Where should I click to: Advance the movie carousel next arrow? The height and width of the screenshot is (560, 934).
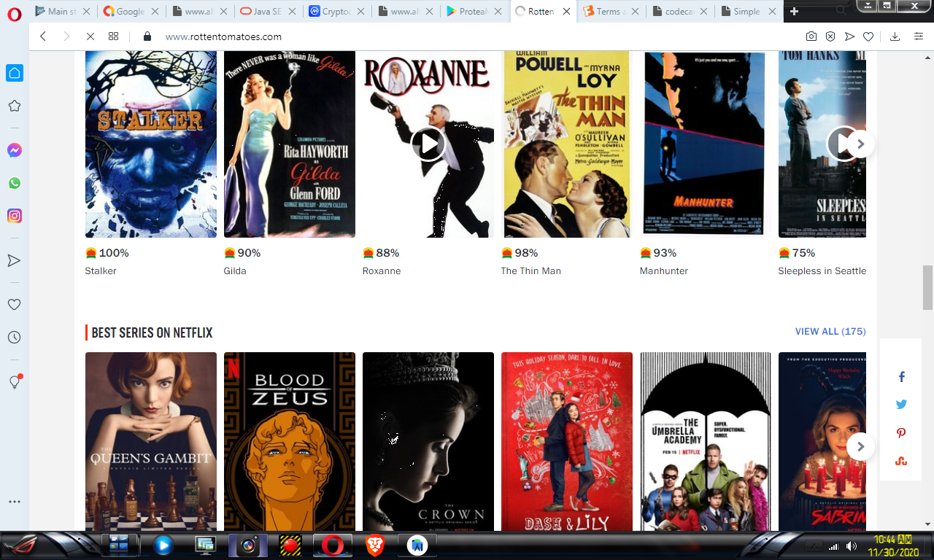pyautogui.click(x=860, y=144)
